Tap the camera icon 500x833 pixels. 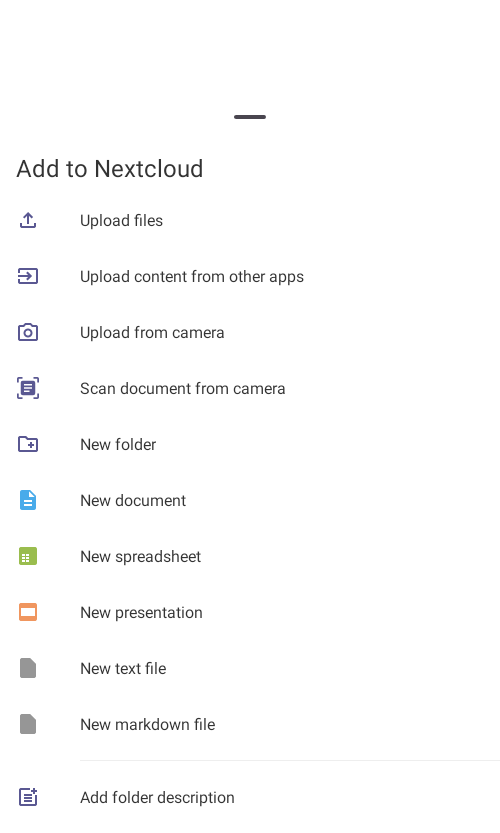tap(28, 332)
